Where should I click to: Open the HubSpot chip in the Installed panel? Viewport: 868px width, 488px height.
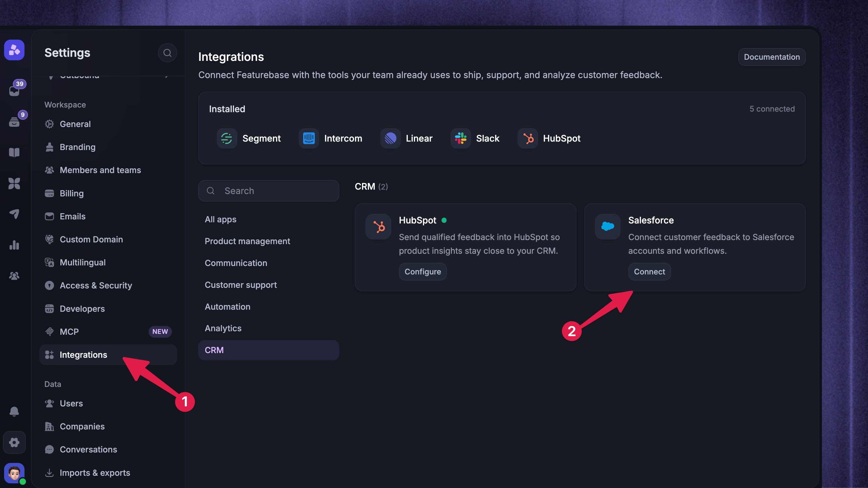549,138
